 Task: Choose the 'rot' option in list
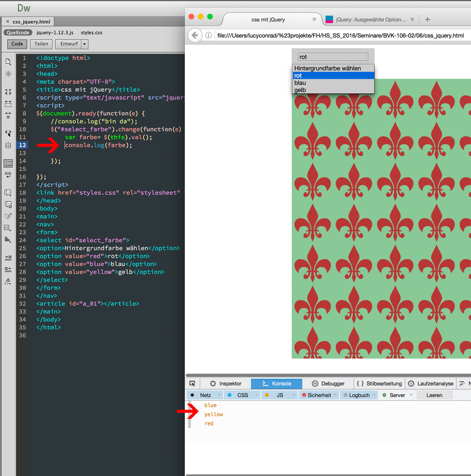333,75
